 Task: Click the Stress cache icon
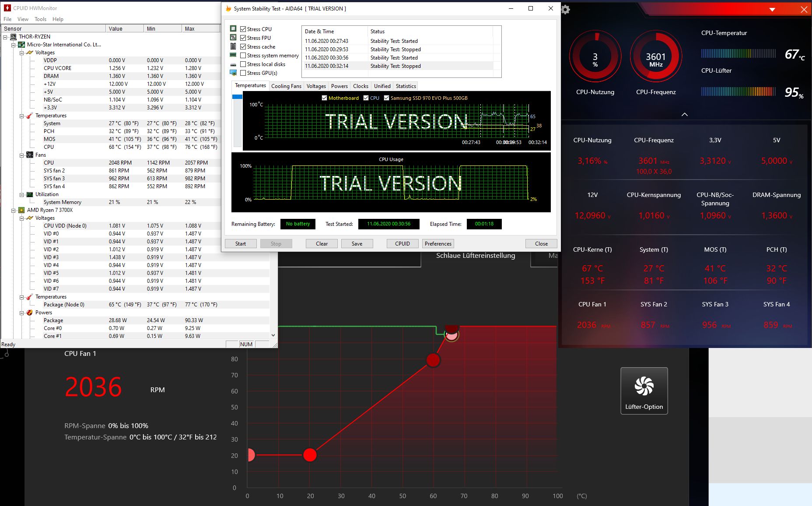233,46
